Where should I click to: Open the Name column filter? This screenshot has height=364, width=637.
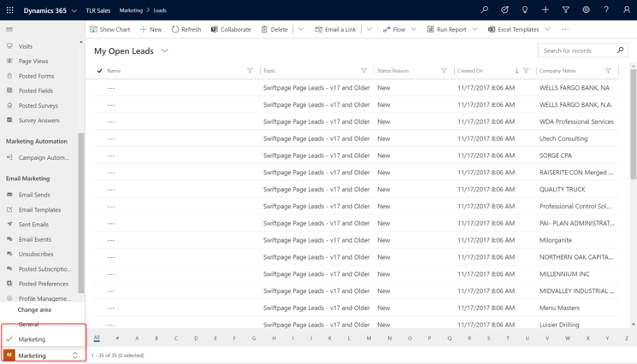point(250,71)
